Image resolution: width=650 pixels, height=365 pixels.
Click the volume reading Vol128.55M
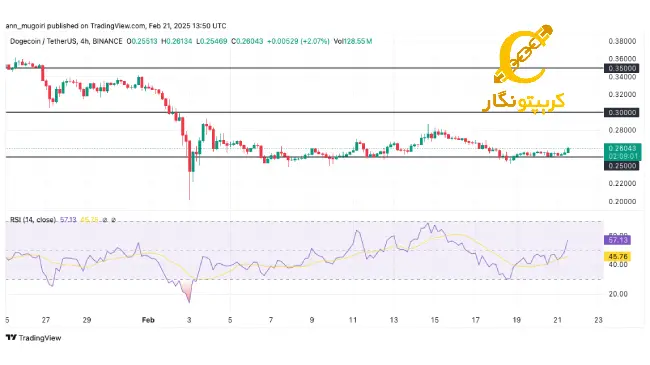[353, 41]
